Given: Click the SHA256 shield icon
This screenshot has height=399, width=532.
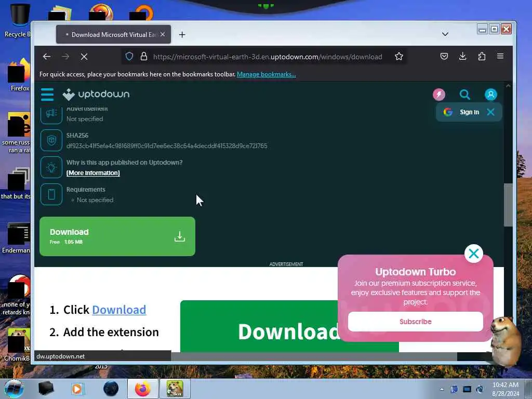Looking at the screenshot, I should click(x=51, y=140).
